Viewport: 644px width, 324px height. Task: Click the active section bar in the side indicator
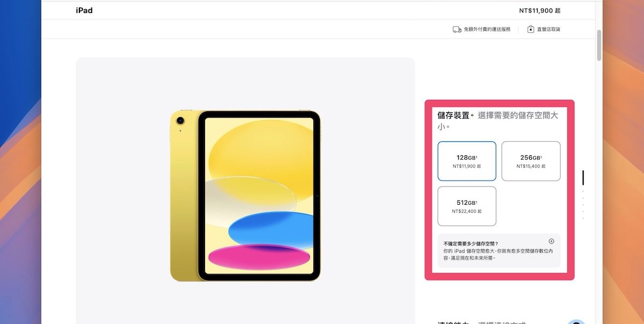[583, 178]
